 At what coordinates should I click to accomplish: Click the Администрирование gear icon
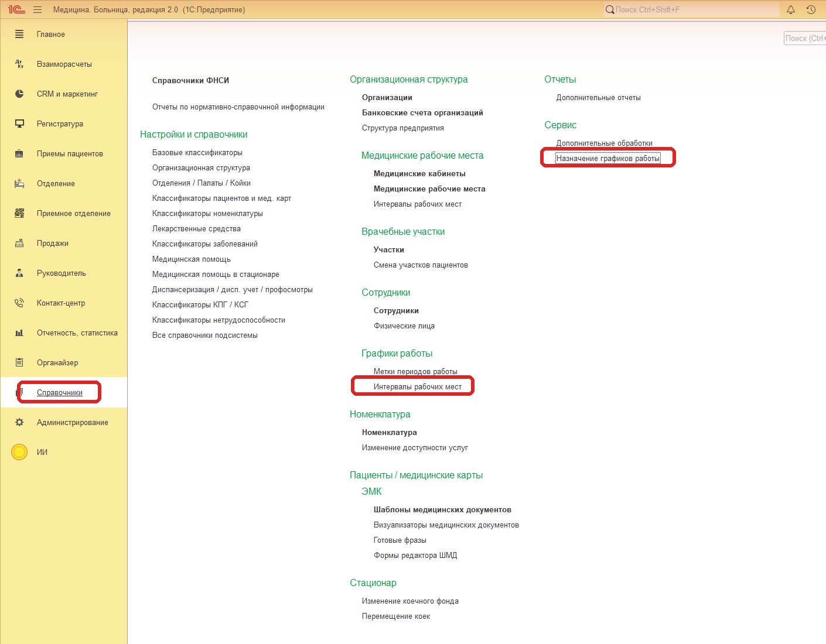[x=19, y=422]
